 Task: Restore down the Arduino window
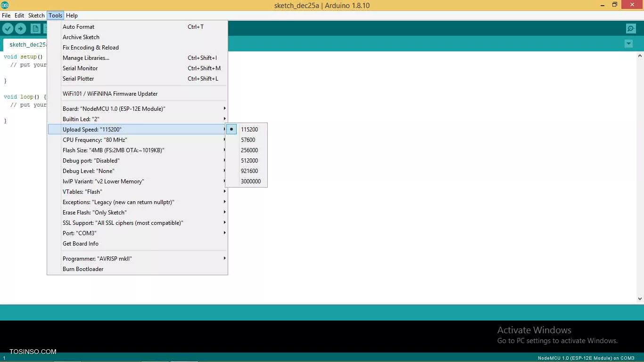pyautogui.click(x=615, y=5)
